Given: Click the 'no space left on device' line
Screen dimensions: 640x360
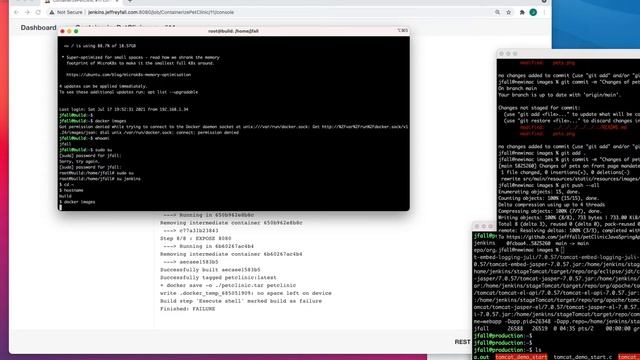Looking at the screenshot, I should click(246, 293).
